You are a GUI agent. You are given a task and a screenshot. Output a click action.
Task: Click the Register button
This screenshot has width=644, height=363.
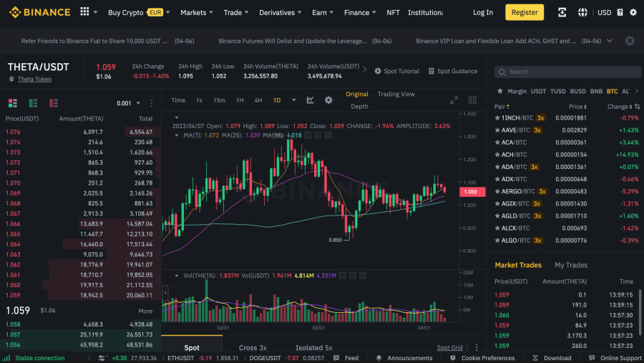(524, 12)
